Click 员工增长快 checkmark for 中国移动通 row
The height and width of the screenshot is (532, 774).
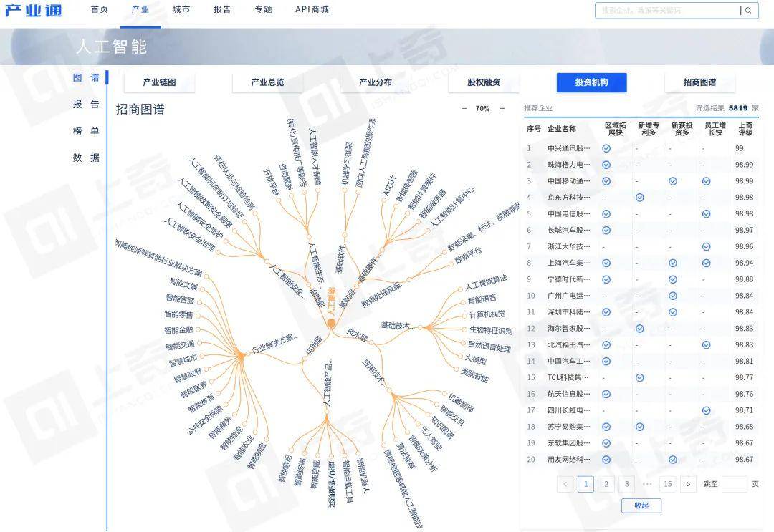pyautogui.click(x=705, y=180)
